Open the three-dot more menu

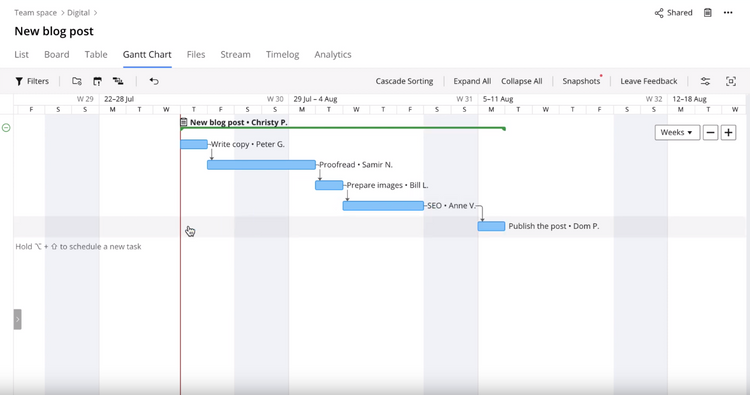pos(728,13)
